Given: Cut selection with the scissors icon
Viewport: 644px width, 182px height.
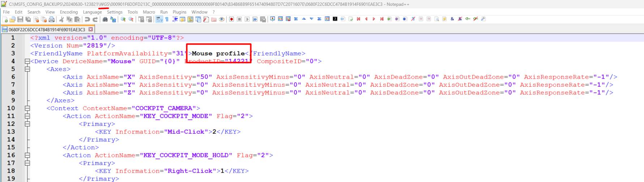Looking at the screenshot, I should (x=61, y=19).
